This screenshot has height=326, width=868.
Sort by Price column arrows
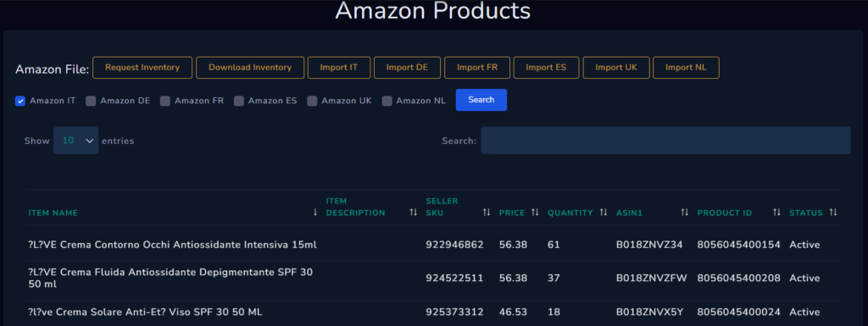(535, 213)
